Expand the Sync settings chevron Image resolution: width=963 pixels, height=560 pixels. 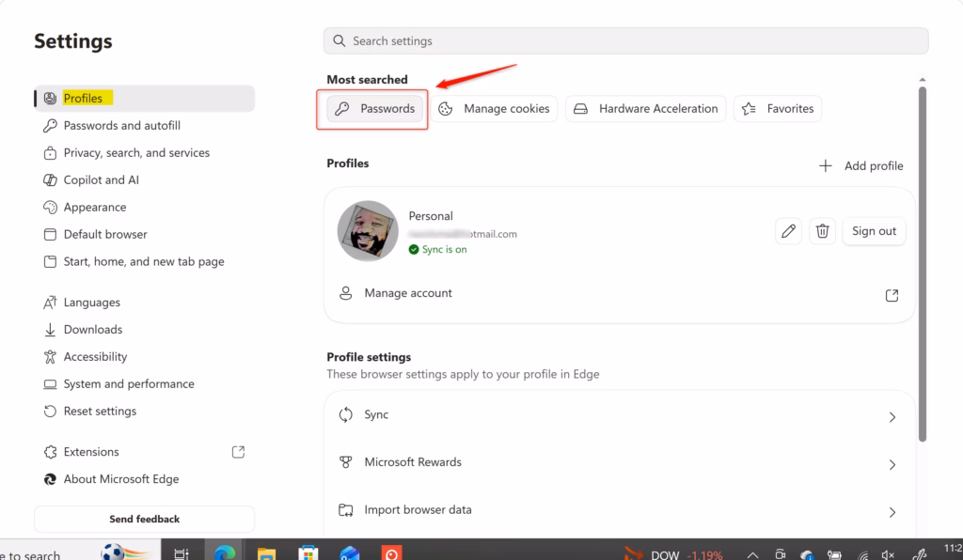892,417
